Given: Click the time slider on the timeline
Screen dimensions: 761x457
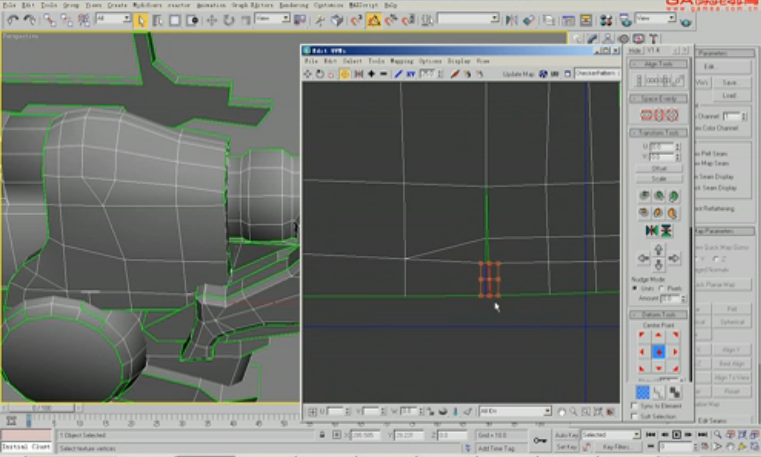Looking at the screenshot, I should click(x=42, y=408).
